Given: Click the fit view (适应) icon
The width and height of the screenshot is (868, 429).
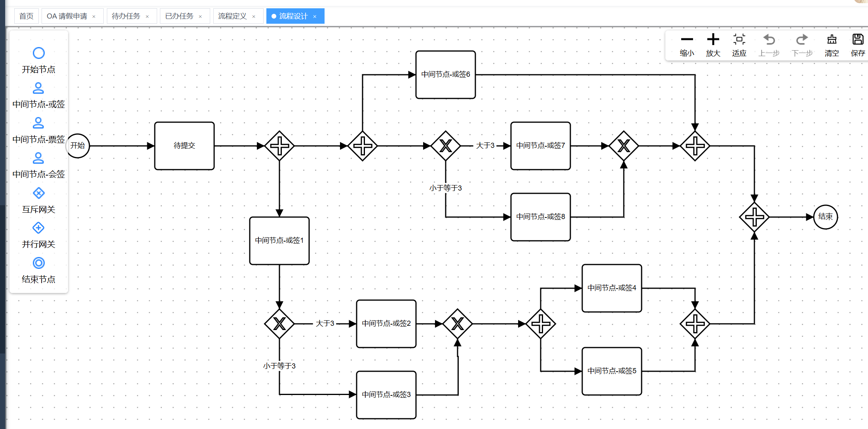Looking at the screenshot, I should [739, 40].
